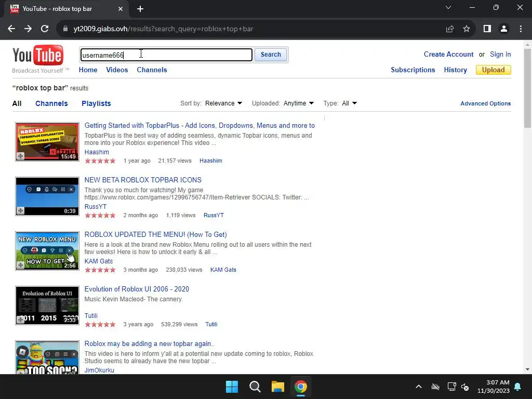Open Windows taskbar search

(x=255, y=387)
